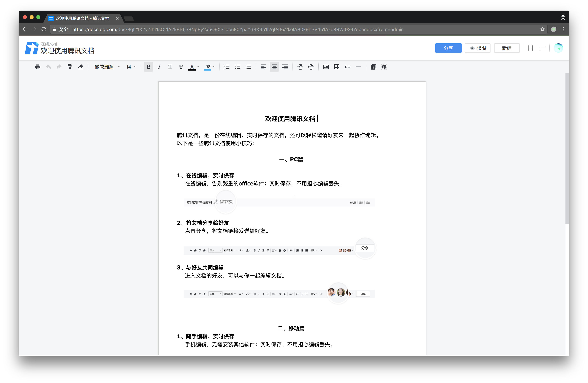This screenshot has width=588, height=383.
Task: Increase the paragraph indent
Action: tap(300, 67)
